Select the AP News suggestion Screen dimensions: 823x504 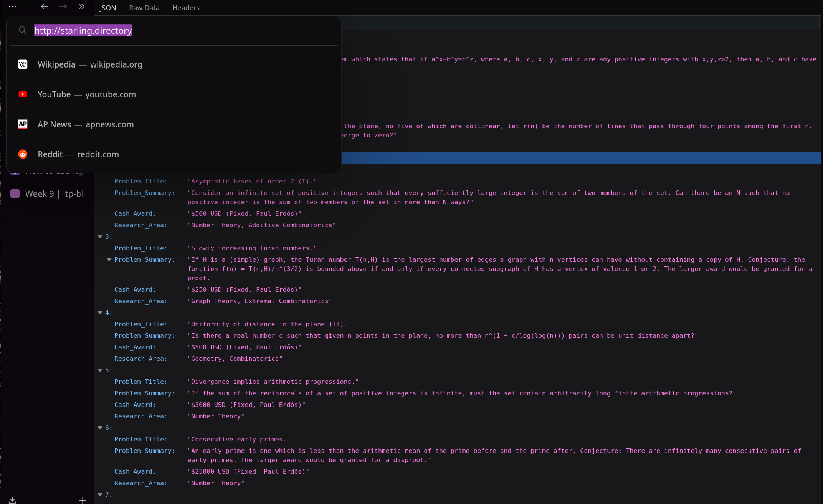click(86, 124)
